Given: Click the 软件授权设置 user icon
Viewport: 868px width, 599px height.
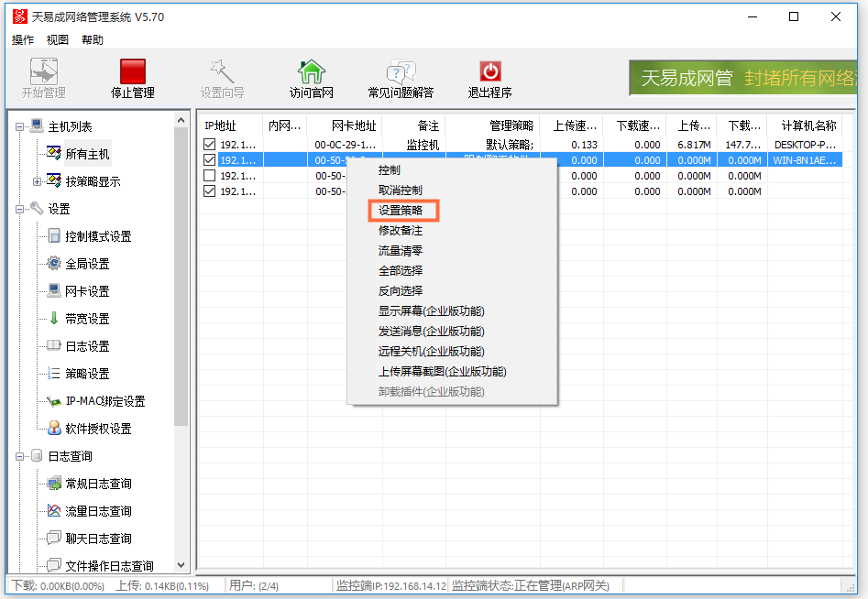Looking at the screenshot, I should [x=54, y=428].
